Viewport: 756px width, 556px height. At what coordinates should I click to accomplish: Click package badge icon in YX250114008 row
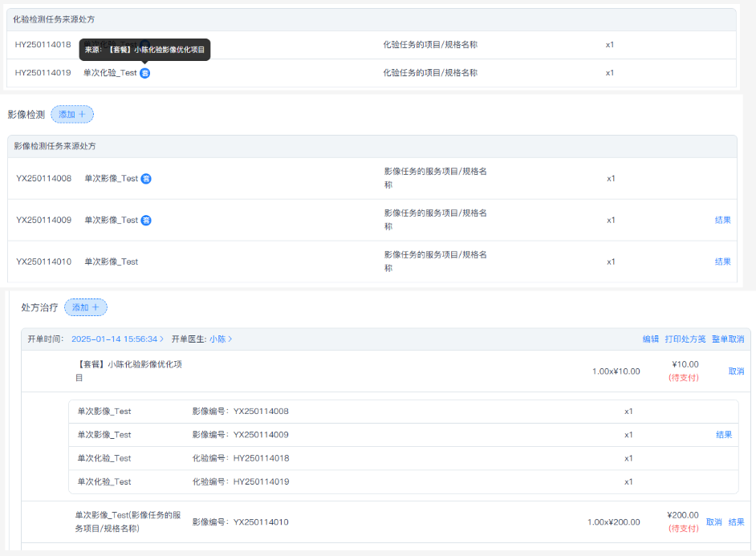[x=146, y=179]
